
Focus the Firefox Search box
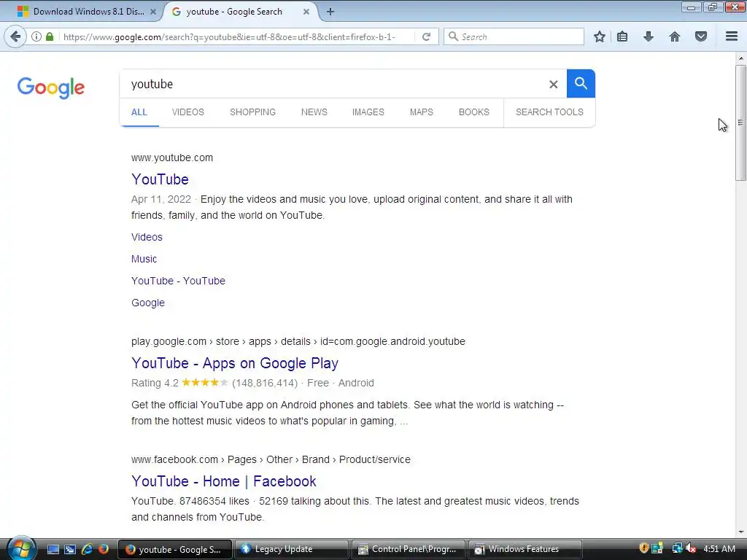point(514,36)
